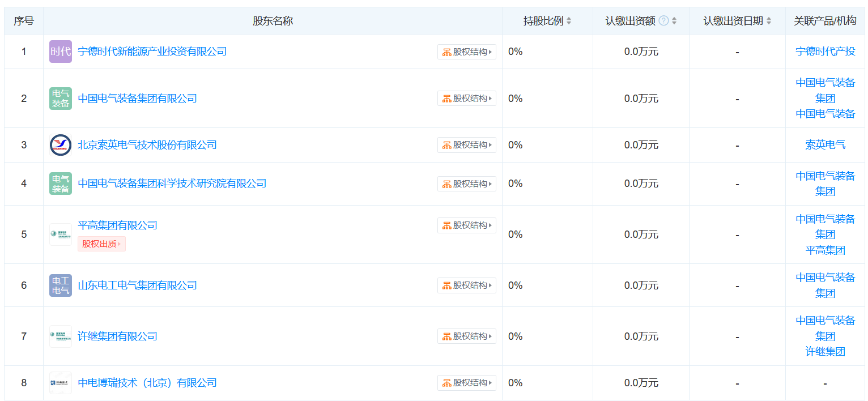
Task: Open related product 宁德时代产投
Action: 825,52
